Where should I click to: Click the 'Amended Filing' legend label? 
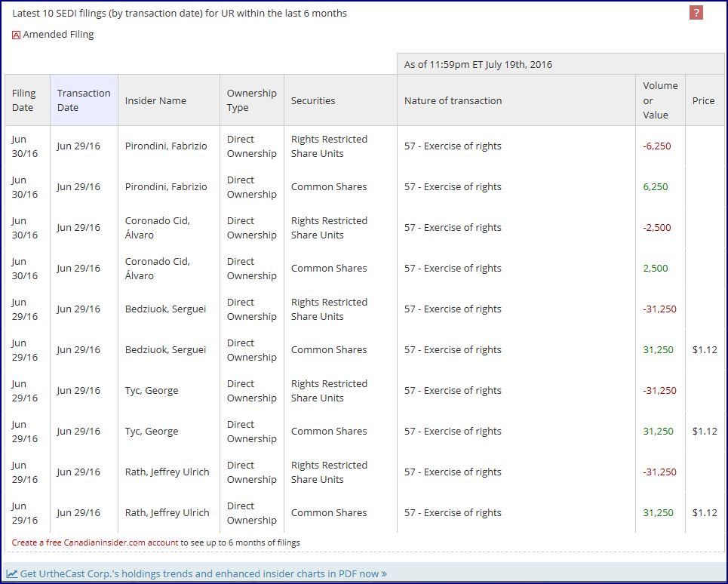click(x=58, y=35)
